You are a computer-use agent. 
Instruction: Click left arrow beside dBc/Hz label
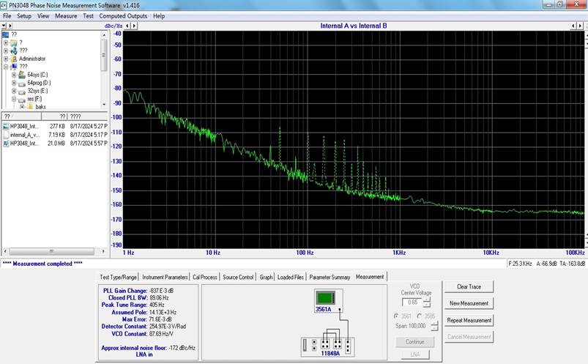(127, 26)
